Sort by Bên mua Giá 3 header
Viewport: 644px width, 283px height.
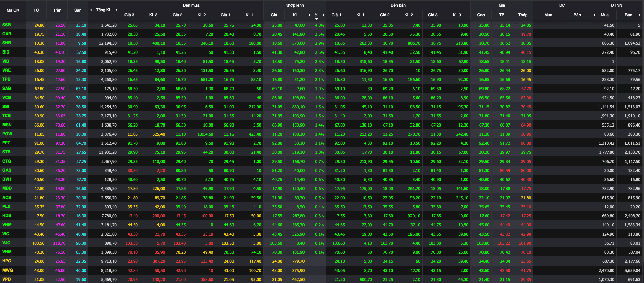tap(129, 15)
